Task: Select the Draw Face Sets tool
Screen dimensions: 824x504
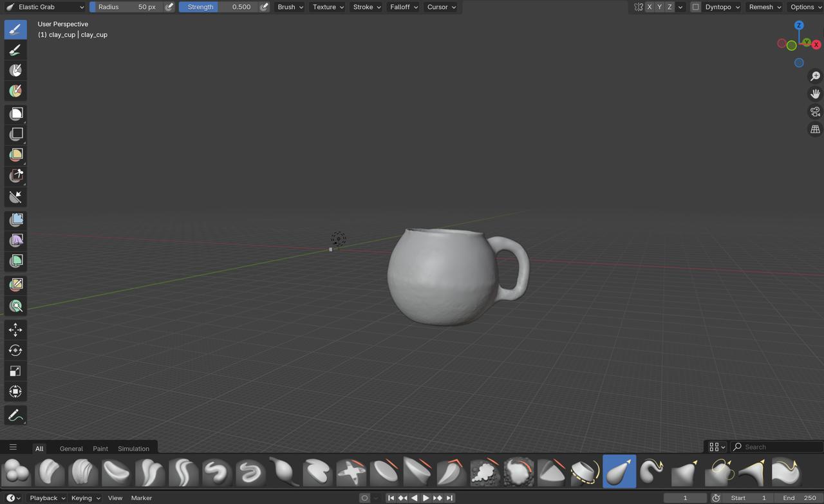Action: (15, 91)
